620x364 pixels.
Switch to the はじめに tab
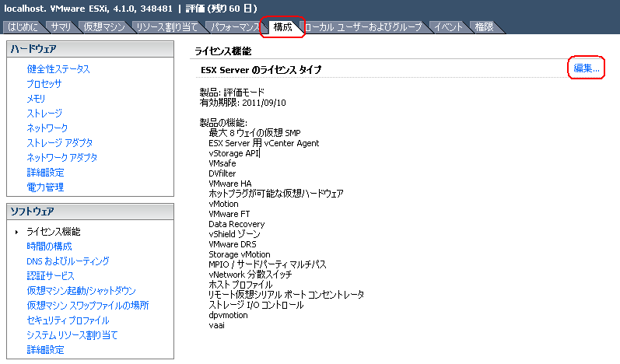22,27
